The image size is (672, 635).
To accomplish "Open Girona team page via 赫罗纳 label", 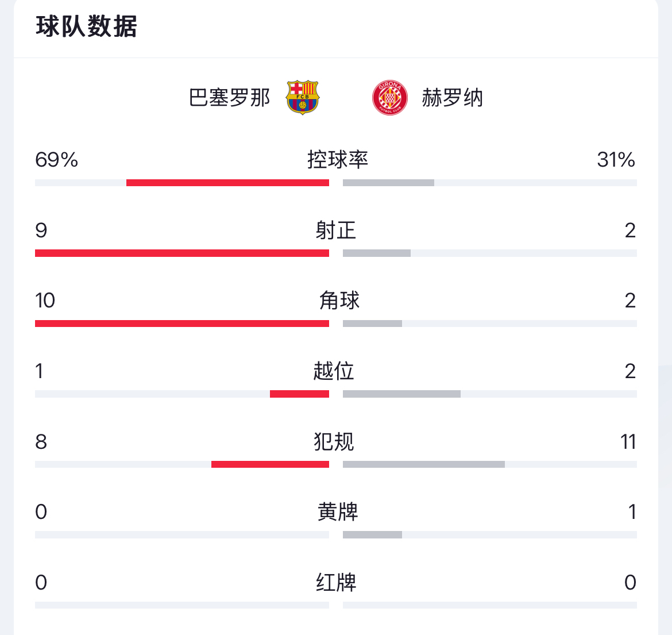I will pyautogui.click(x=453, y=98).
